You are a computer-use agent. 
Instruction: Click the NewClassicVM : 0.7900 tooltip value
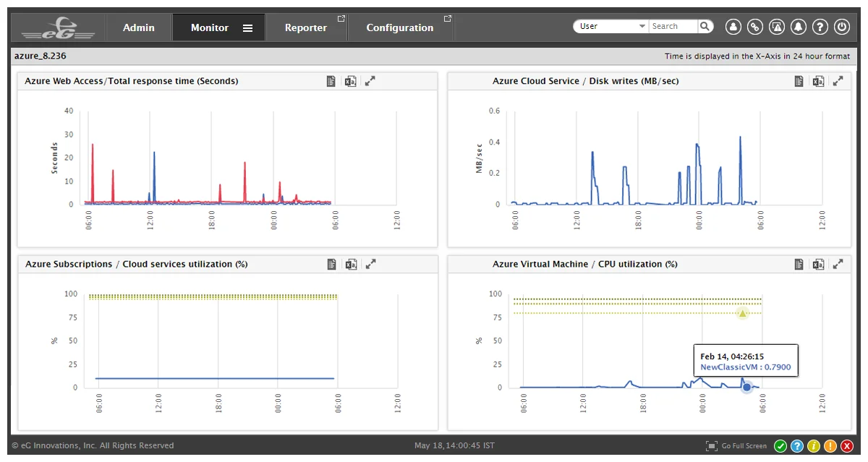(746, 367)
